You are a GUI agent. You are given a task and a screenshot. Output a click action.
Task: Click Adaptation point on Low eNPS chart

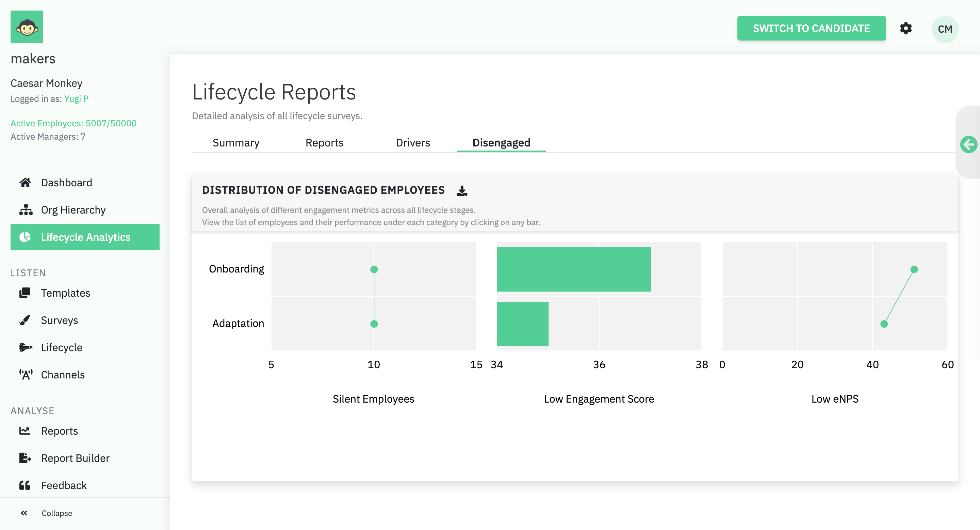(x=884, y=324)
